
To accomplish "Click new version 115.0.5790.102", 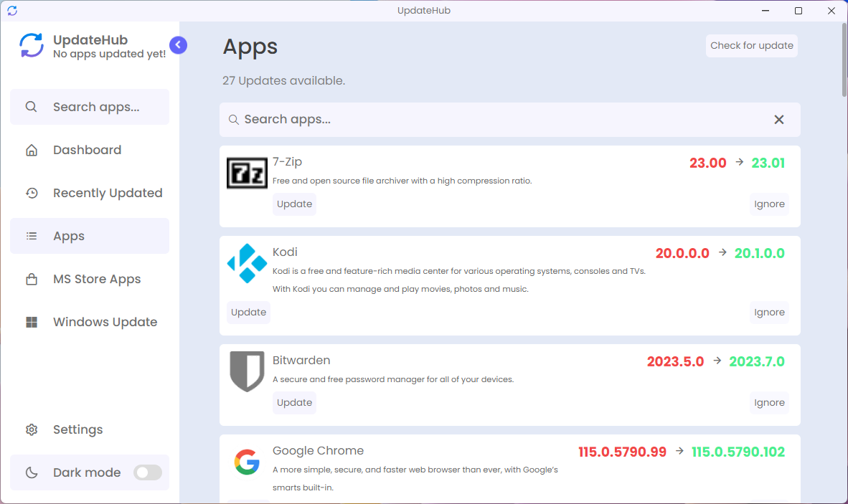I will 738,452.
